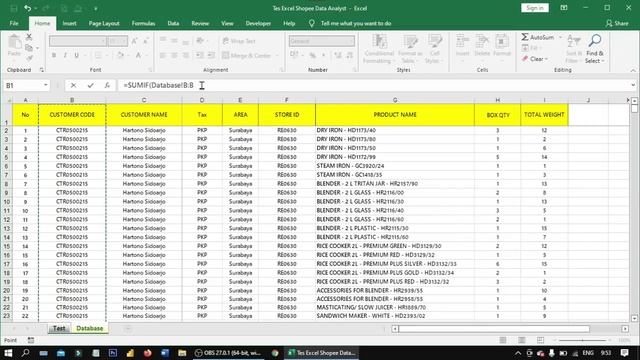Click the Format Painter brush icon
The height and width of the screenshot is (360, 640).
click(x=29, y=58)
